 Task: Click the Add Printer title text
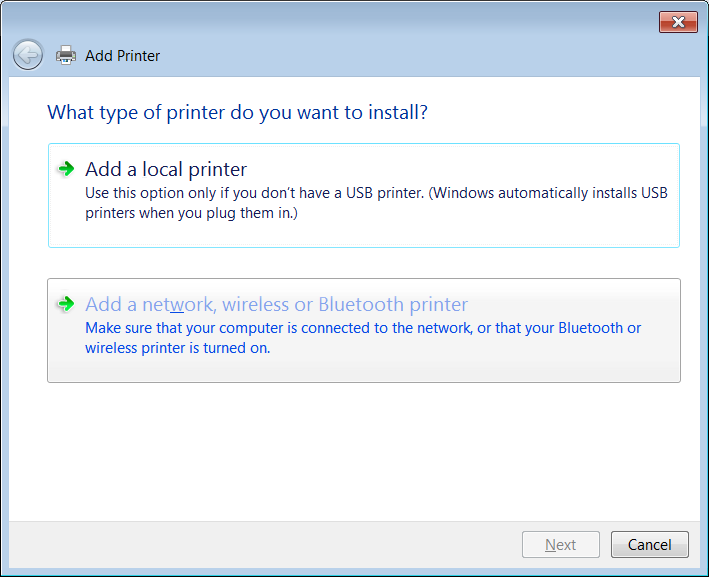[x=122, y=56]
